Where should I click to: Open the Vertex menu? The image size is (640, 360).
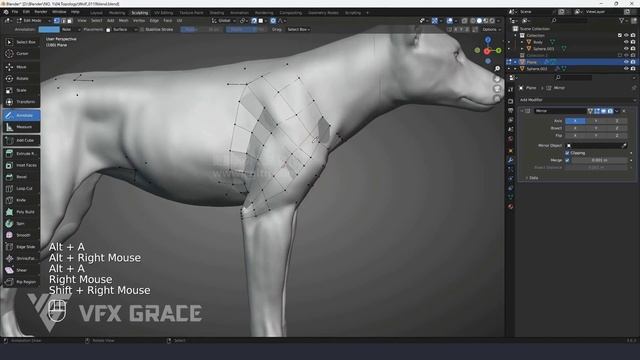139,20
